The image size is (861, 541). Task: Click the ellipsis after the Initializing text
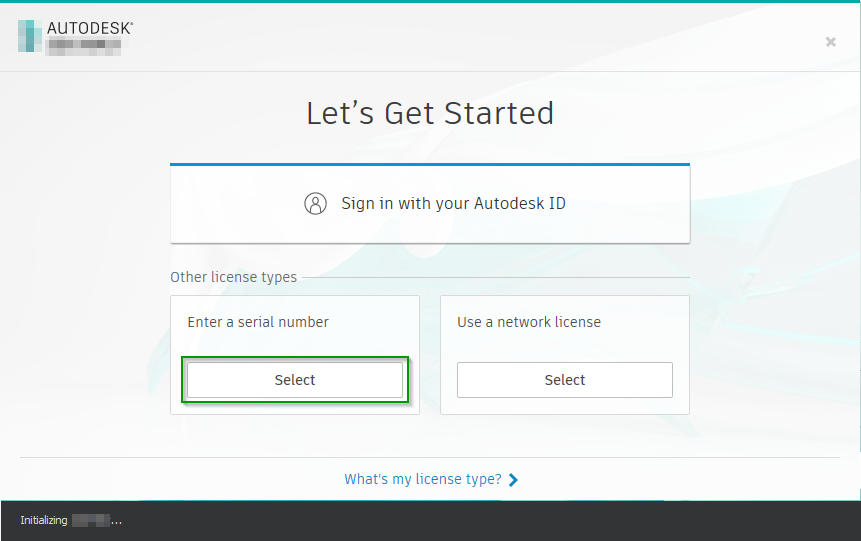116,521
